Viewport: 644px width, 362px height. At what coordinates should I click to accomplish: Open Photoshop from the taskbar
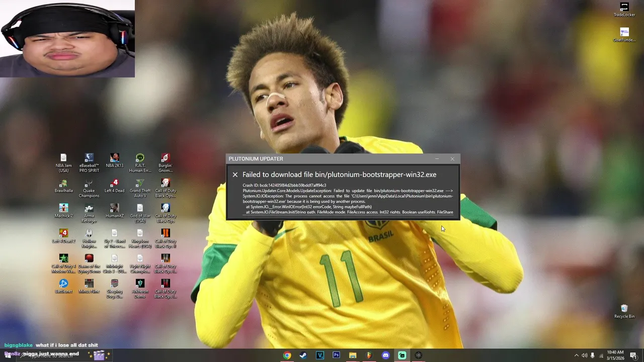[336, 355]
